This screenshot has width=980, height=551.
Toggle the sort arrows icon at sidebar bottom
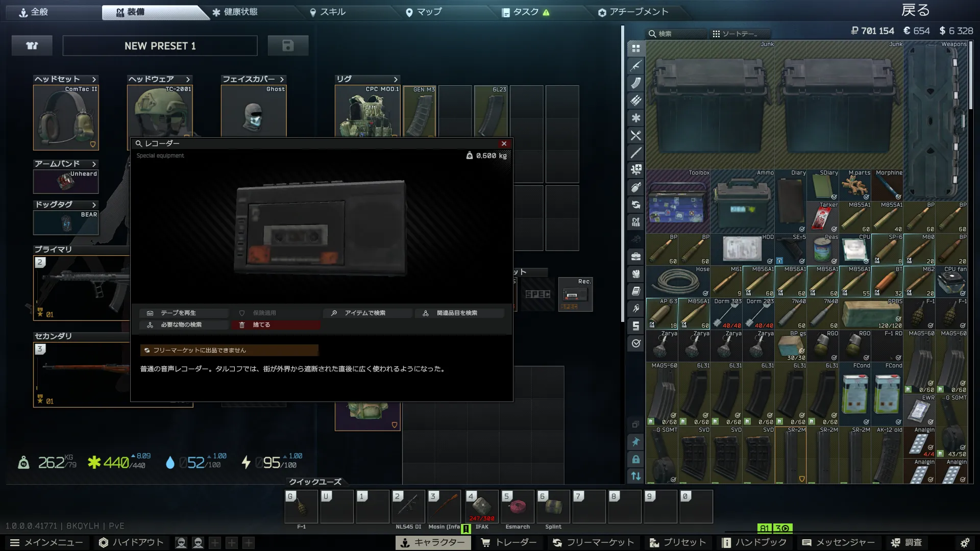pyautogui.click(x=635, y=476)
